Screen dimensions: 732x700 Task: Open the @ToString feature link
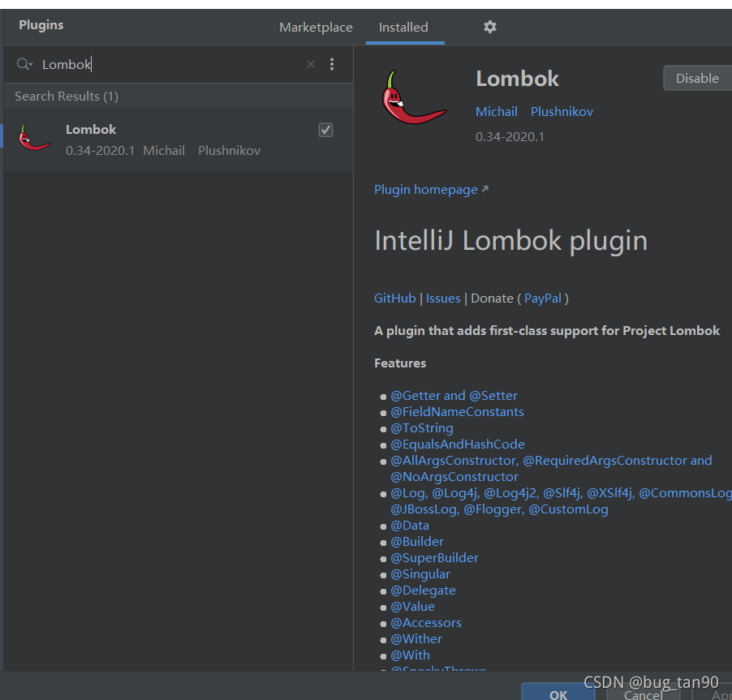point(421,428)
